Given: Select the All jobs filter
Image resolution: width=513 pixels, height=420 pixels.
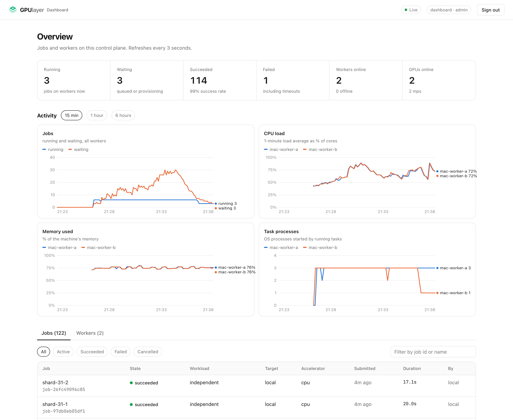Looking at the screenshot, I should 43,351.
